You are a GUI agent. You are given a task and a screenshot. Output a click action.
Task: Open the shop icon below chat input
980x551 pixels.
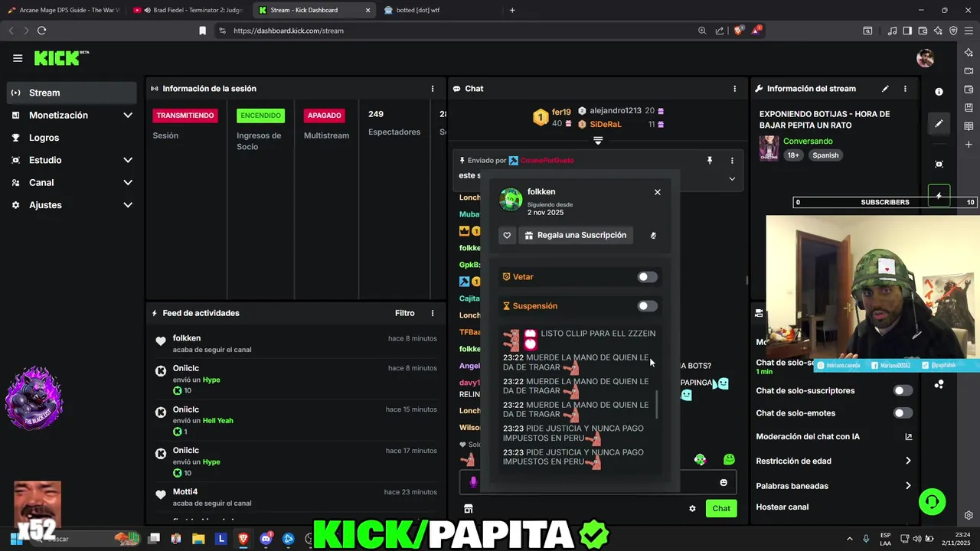pyautogui.click(x=469, y=508)
